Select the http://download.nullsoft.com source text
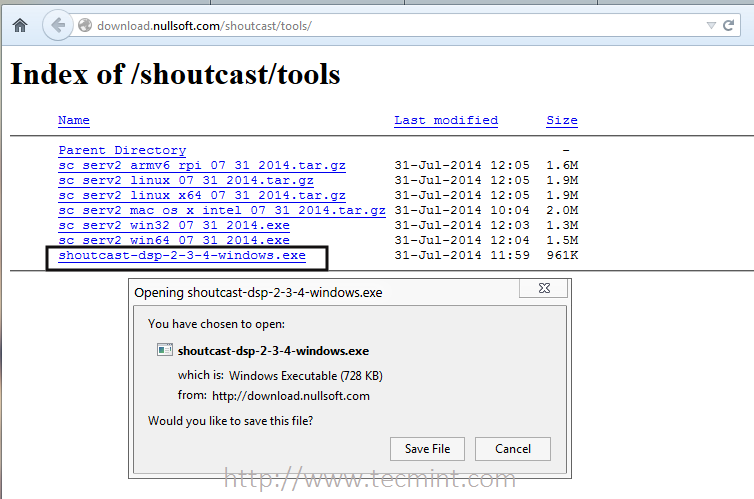 coord(290,396)
